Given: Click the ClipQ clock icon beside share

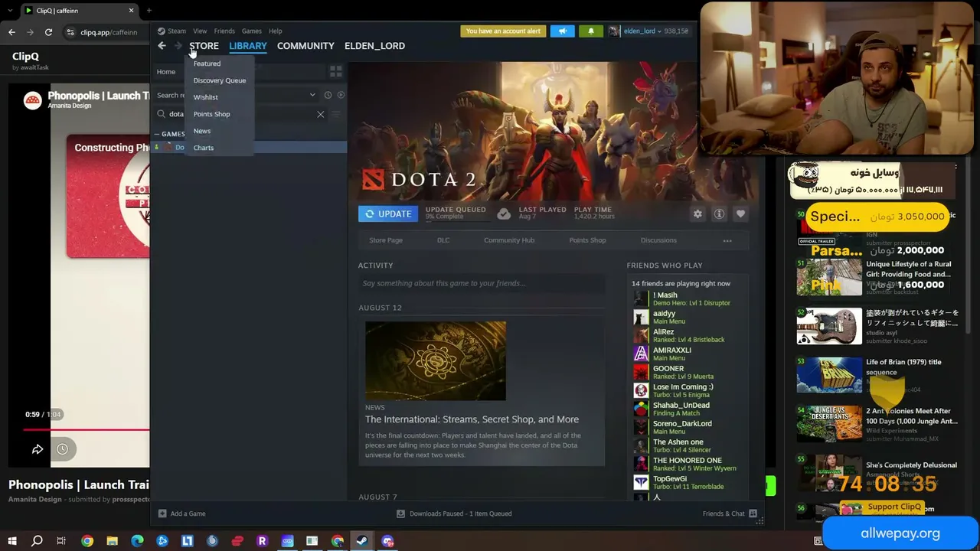Looking at the screenshot, I should [x=62, y=449].
